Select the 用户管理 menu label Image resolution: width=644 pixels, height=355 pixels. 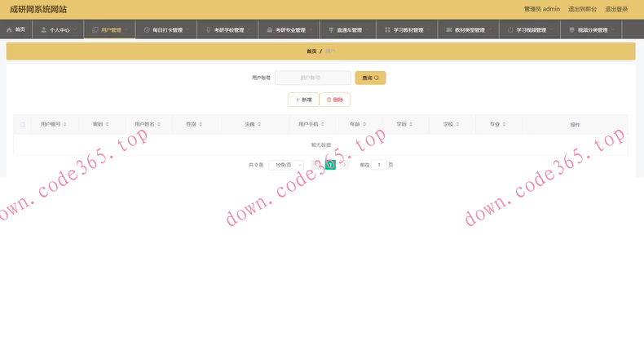(x=111, y=30)
